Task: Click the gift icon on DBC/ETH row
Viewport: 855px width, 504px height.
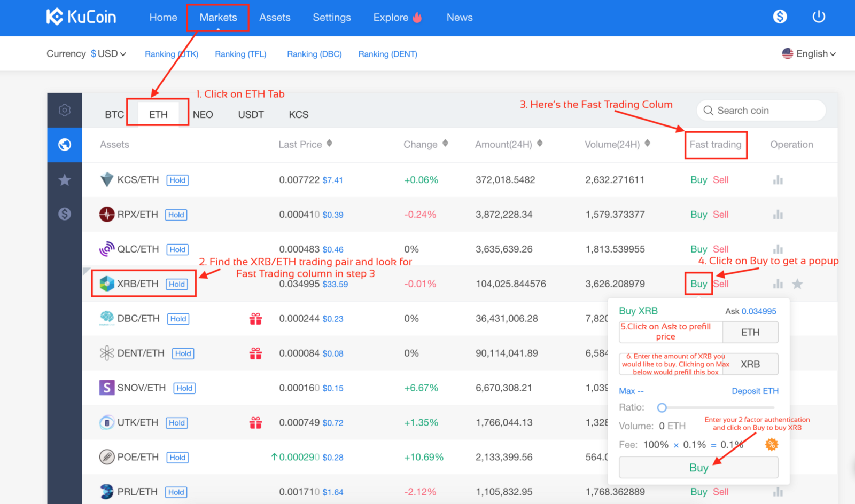Action: (255, 319)
